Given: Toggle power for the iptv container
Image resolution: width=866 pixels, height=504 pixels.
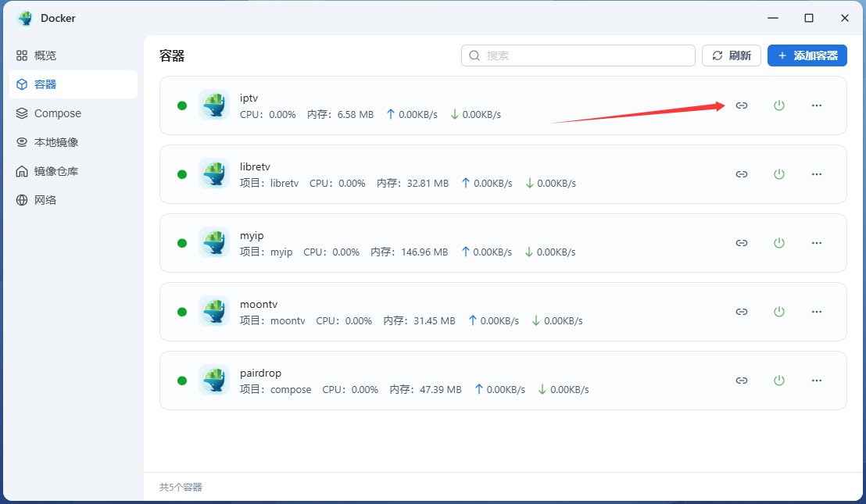Looking at the screenshot, I should coord(778,105).
